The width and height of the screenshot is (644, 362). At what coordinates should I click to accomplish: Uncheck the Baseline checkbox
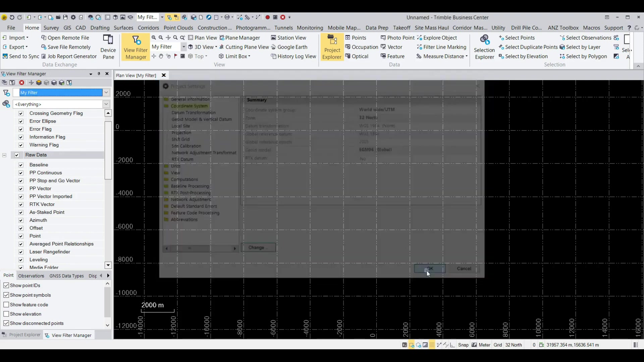pyautogui.click(x=21, y=165)
